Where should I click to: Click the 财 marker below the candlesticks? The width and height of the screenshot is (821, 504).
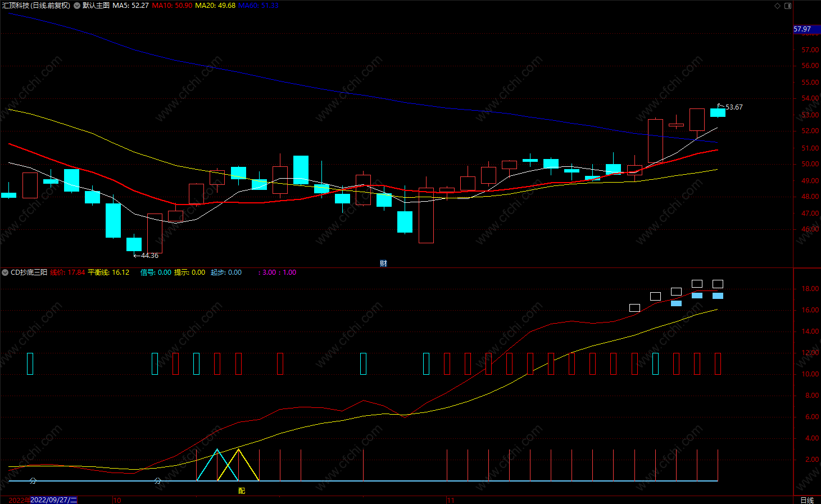pyautogui.click(x=383, y=264)
